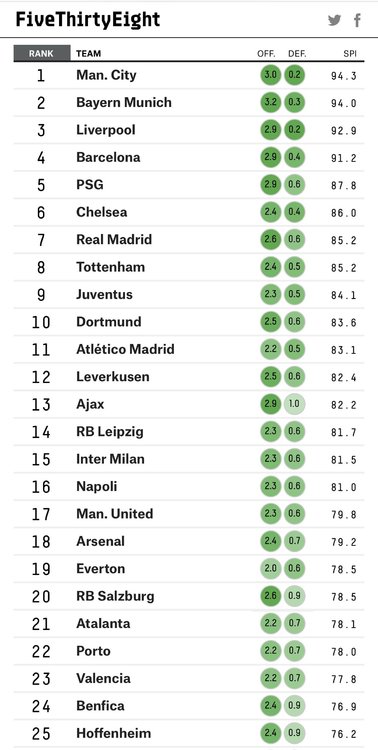
Task: Click the Twitter bird share icon
Action: pyautogui.click(x=334, y=20)
